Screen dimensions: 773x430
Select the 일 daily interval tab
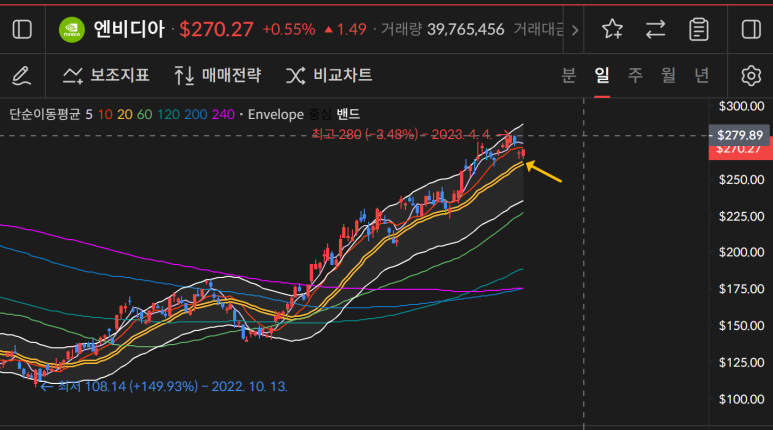click(602, 75)
